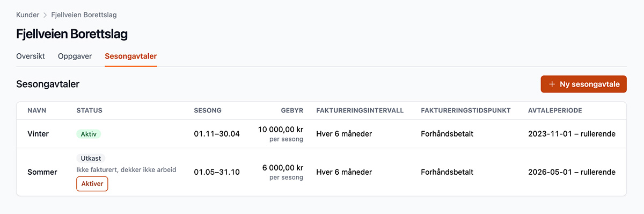This screenshot has height=214, width=644.
Task: Open the Sommer agreement row
Action: (x=321, y=172)
